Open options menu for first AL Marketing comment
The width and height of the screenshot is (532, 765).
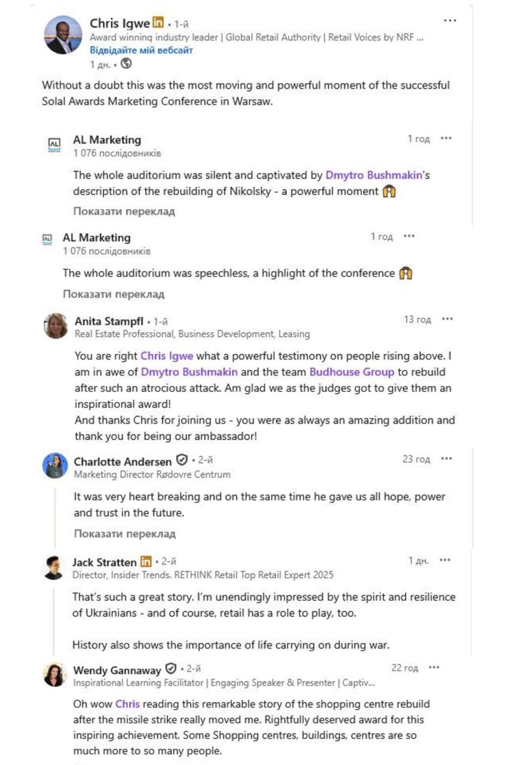(446, 139)
